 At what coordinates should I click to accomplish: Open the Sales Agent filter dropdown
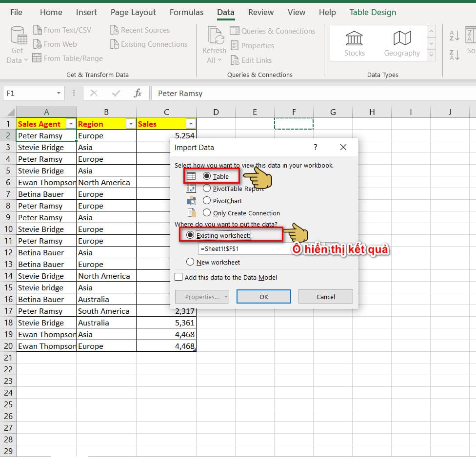(x=71, y=124)
